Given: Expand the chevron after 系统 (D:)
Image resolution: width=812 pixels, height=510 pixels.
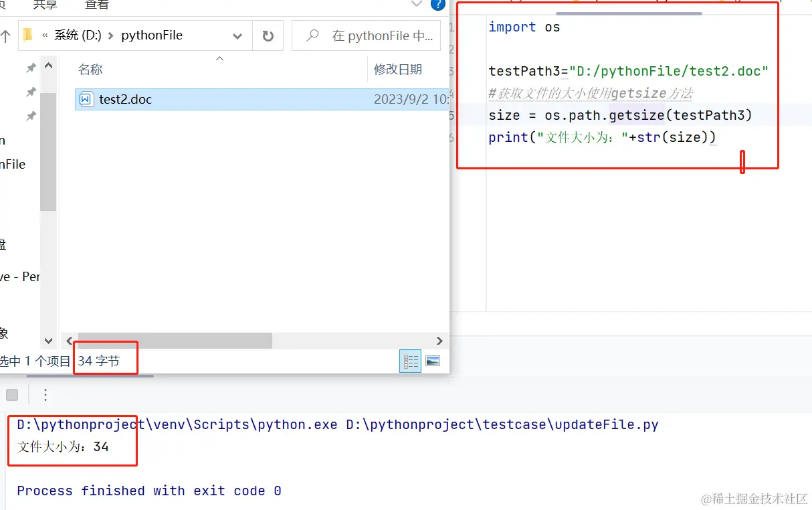Looking at the screenshot, I should (x=111, y=36).
